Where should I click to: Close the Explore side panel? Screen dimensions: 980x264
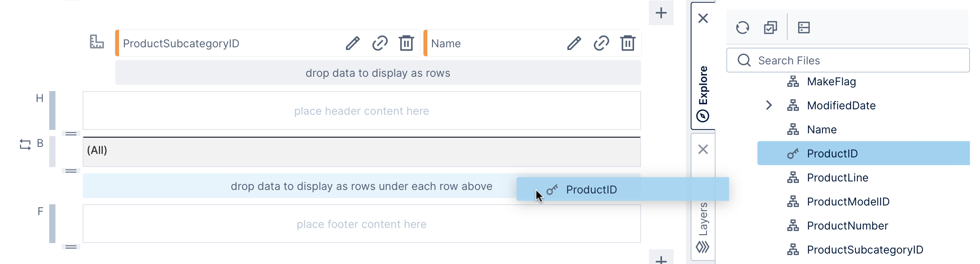(x=703, y=18)
